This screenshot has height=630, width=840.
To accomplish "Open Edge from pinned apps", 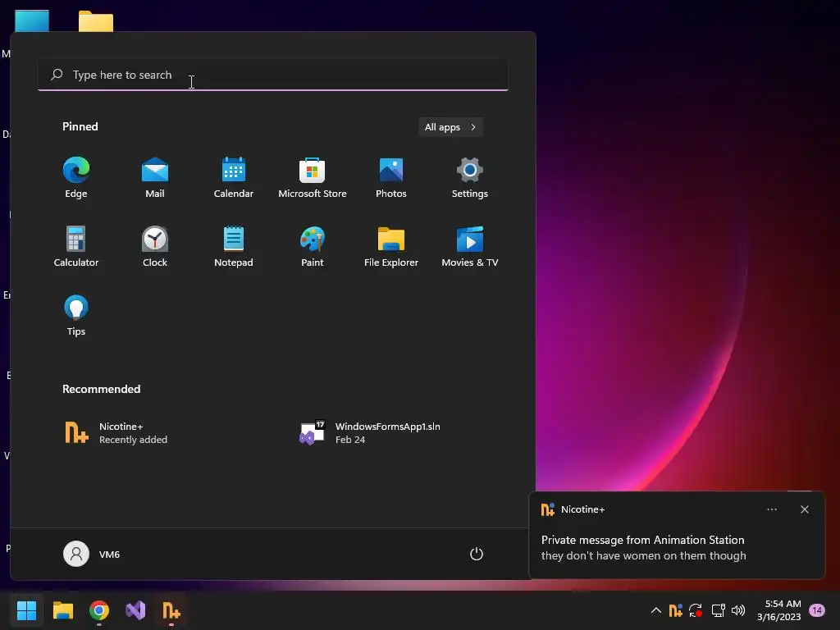I will tap(76, 178).
